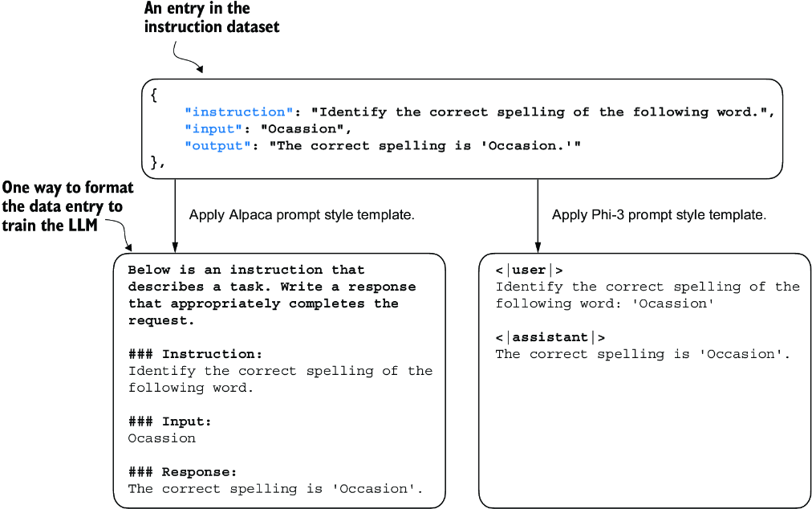Select the bold "Below is an instruction" paragraph

[x=272, y=295]
